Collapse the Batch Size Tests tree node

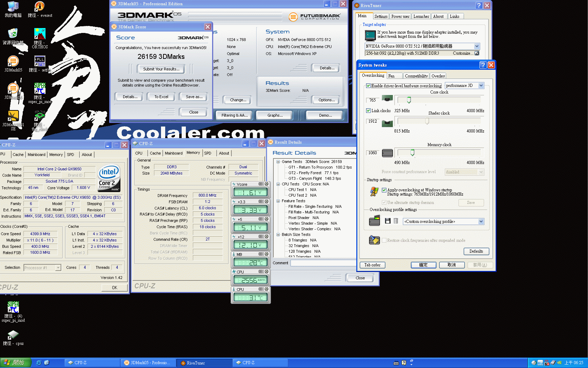pyautogui.click(x=278, y=235)
